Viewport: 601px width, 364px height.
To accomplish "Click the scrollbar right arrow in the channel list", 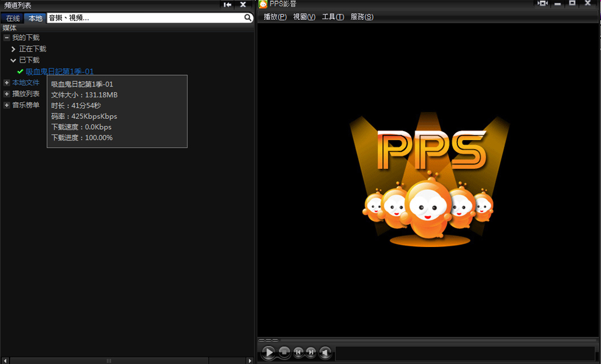I will (250, 360).
